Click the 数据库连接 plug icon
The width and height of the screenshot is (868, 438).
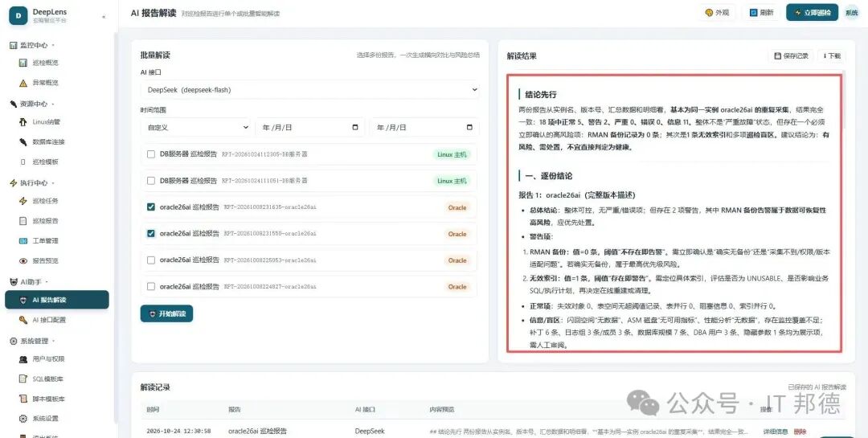(23, 141)
